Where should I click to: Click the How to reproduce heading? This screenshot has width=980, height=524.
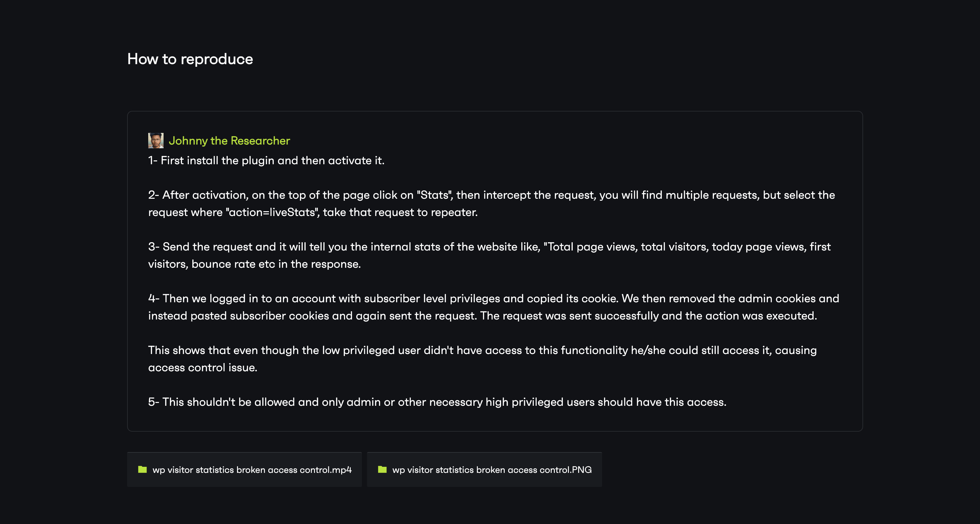click(190, 59)
